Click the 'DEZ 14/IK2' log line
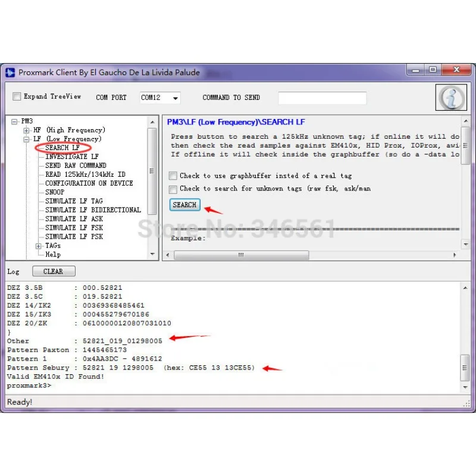 [x=76, y=305]
